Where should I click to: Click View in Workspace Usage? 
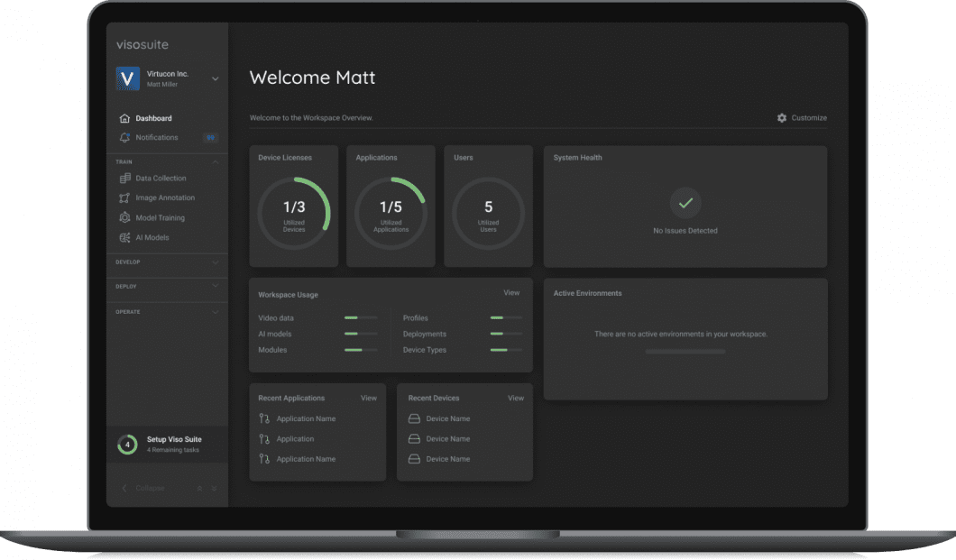(x=511, y=293)
